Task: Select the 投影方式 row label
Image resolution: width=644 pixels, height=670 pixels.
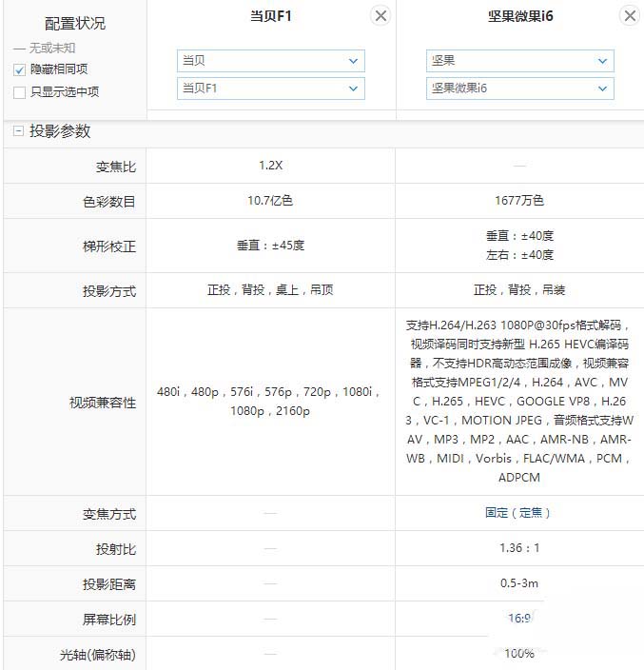Action: [108, 291]
